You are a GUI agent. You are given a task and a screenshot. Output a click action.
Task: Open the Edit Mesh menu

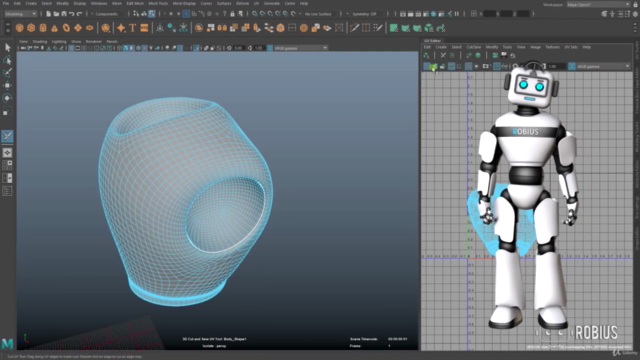135,3
